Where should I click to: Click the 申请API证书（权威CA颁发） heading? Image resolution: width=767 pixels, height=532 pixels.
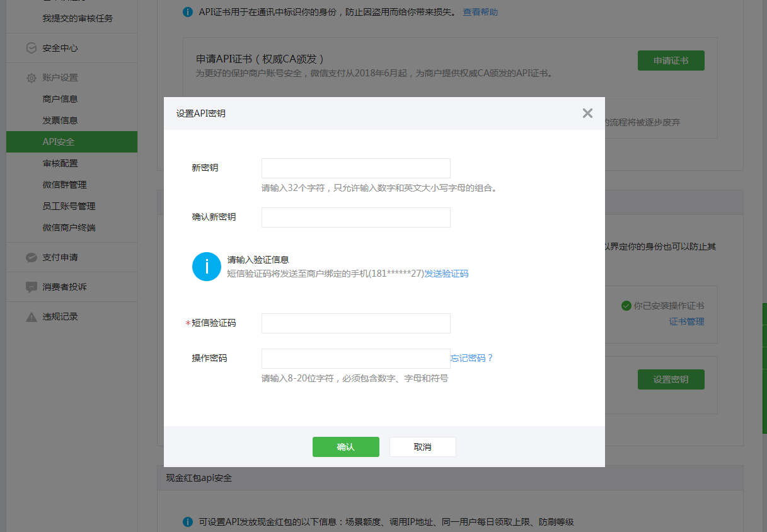pos(260,59)
